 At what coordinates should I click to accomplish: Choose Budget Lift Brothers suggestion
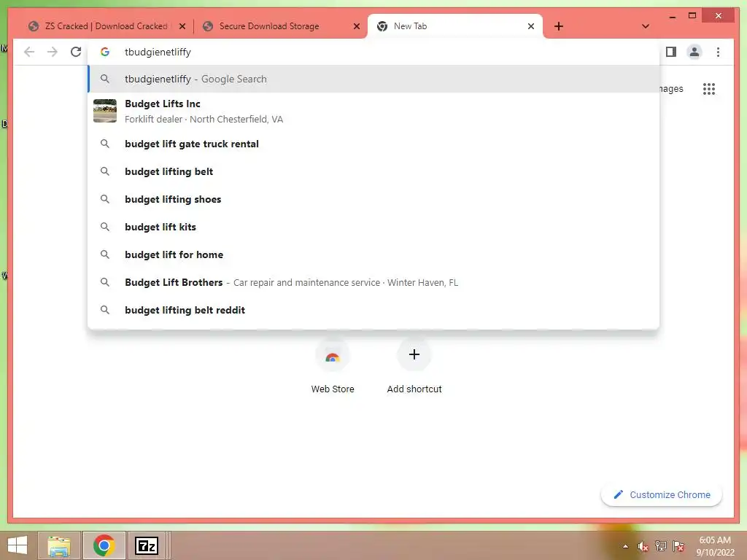click(x=373, y=282)
